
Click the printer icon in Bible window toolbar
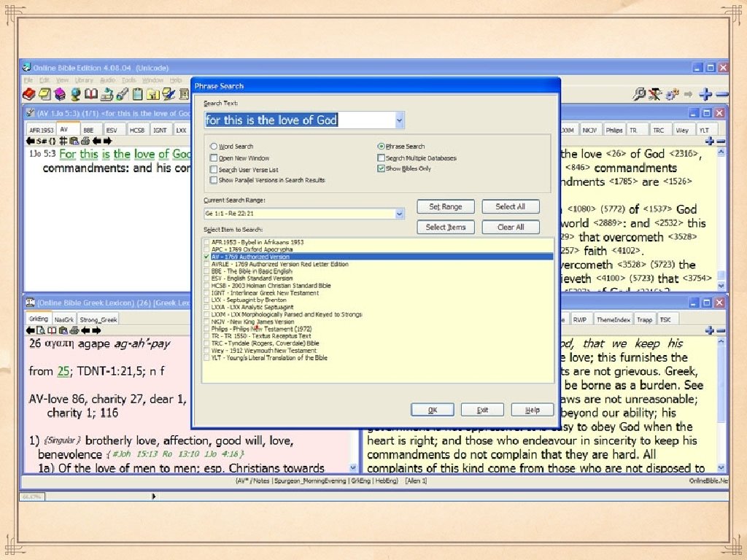85,141
